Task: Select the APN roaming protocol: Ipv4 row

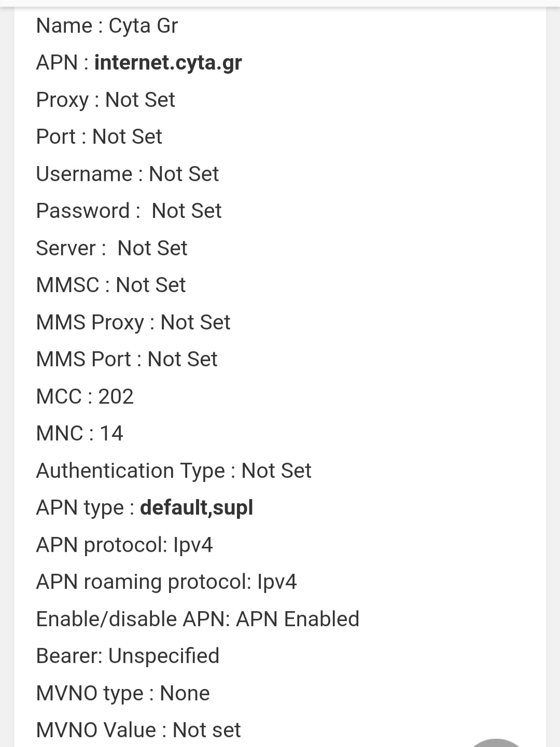Action: tap(166, 582)
